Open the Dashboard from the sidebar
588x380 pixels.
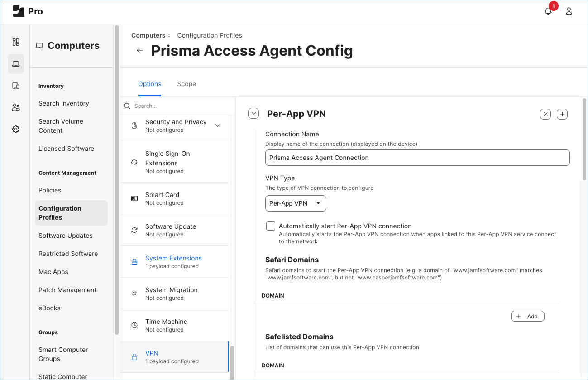pos(16,42)
